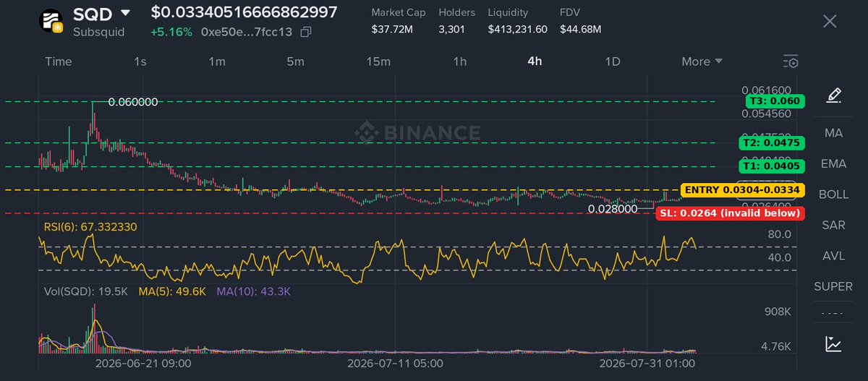Select the 1D interval
This screenshot has width=868, height=381.
point(613,61)
